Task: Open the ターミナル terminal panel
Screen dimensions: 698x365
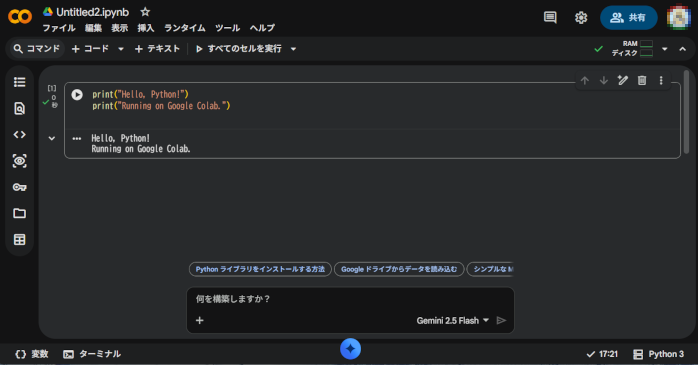Action: (x=92, y=354)
